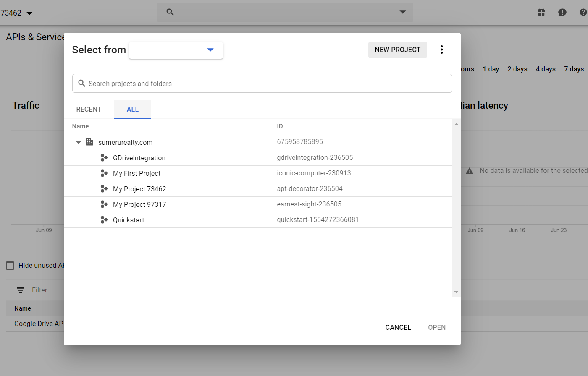Select the 1 day time range
This screenshot has width=588, height=376.
pyautogui.click(x=491, y=69)
